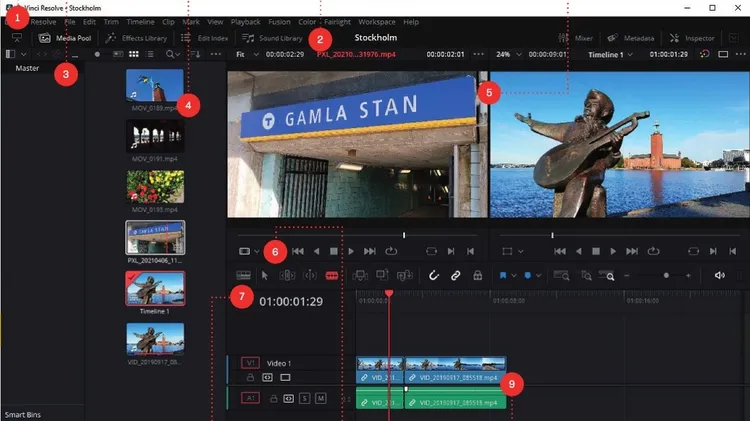Toggle Linked Selection chain icon
The height and width of the screenshot is (421, 750).
(455, 276)
